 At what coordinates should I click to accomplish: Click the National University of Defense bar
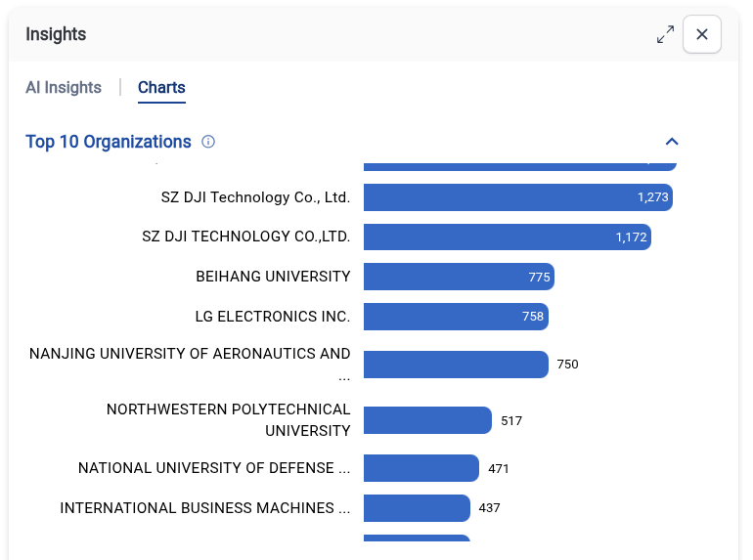[421, 468]
